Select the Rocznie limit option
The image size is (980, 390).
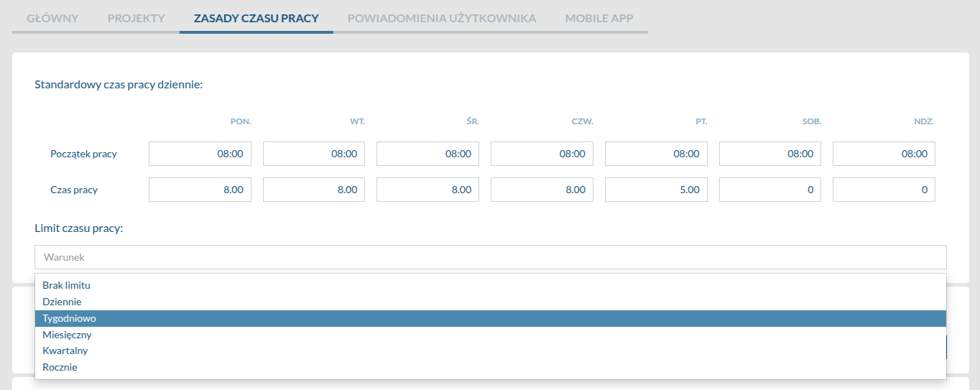490,367
